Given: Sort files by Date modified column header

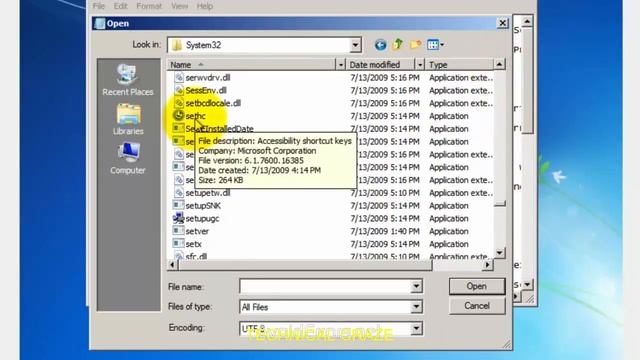Looking at the screenshot, I should (x=380, y=64).
